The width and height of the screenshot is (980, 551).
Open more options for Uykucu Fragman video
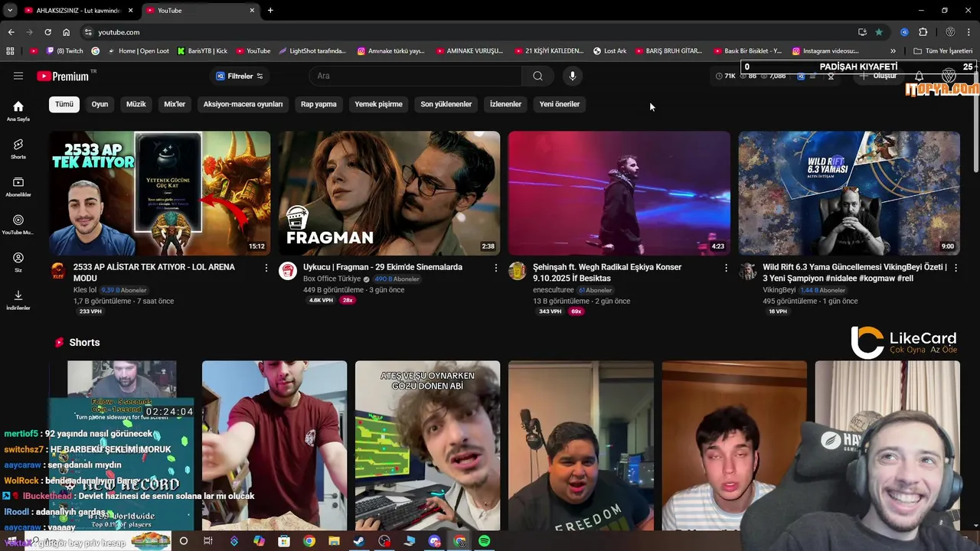tap(496, 268)
